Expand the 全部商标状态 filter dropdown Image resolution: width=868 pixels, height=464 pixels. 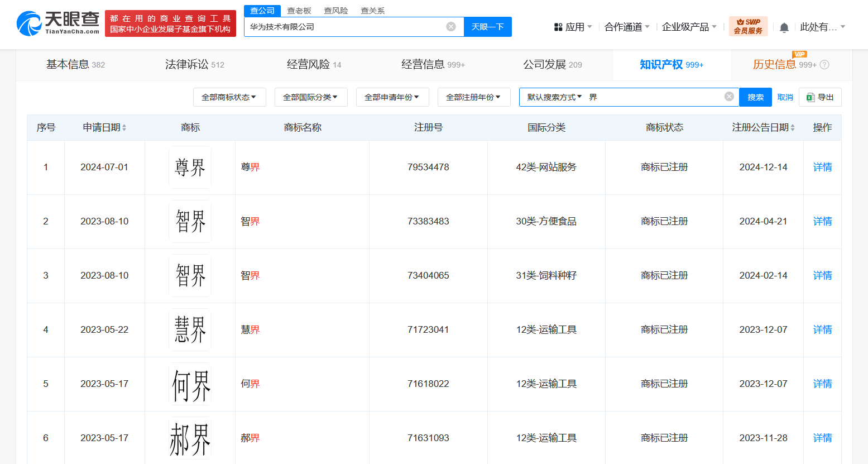(x=229, y=97)
